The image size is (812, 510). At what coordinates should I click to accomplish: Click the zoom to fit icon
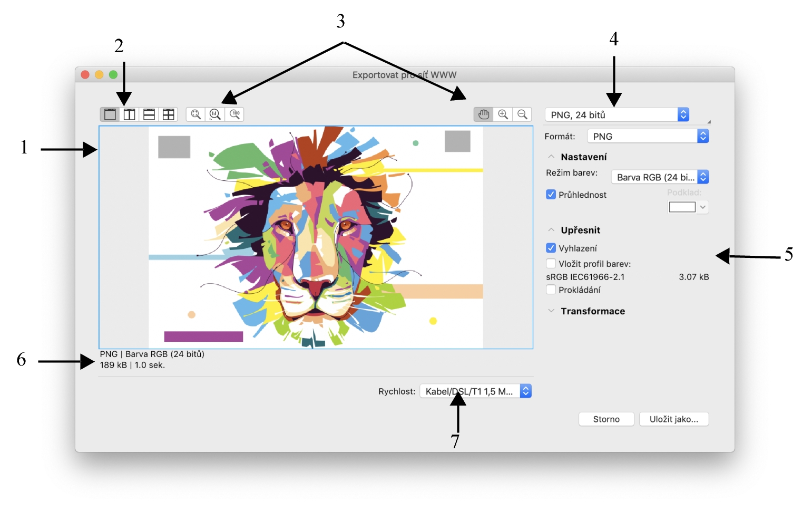(195, 114)
